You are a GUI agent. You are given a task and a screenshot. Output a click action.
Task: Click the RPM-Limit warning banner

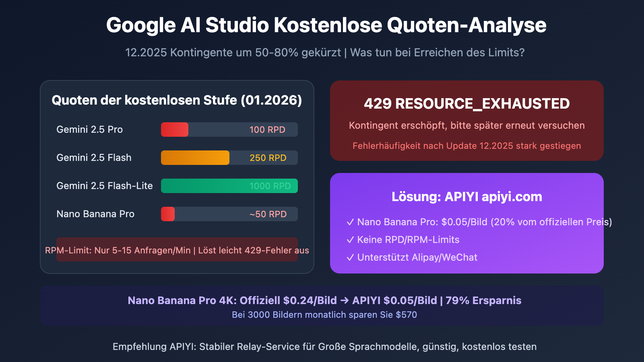[x=177, y=249]
